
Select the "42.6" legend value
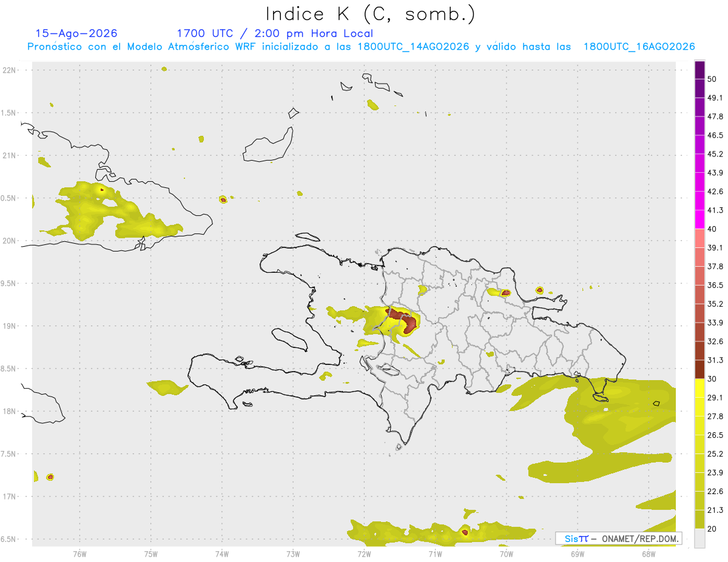click(x=715, y=192)
